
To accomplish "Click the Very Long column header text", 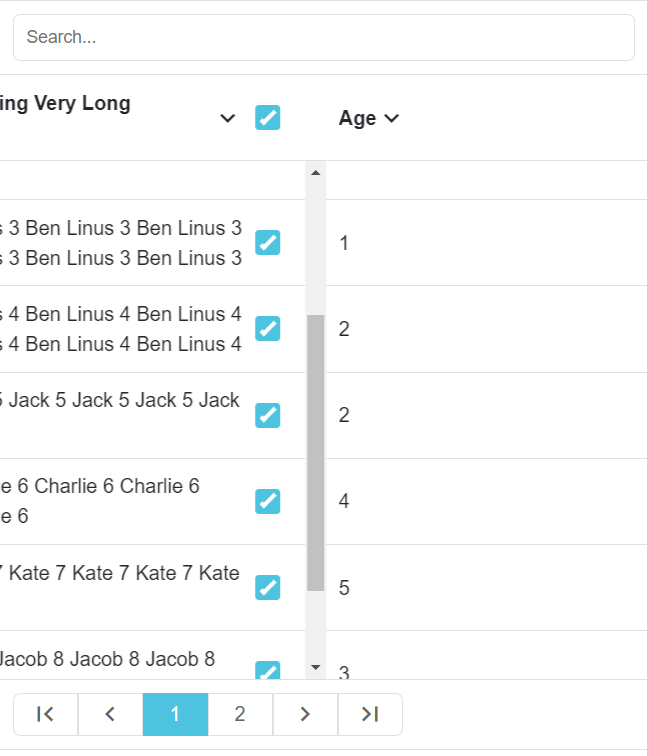I will (x=65, y=104).
